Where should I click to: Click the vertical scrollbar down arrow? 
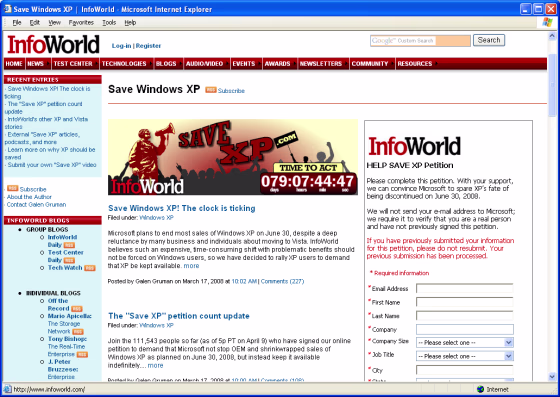[552, 377]
